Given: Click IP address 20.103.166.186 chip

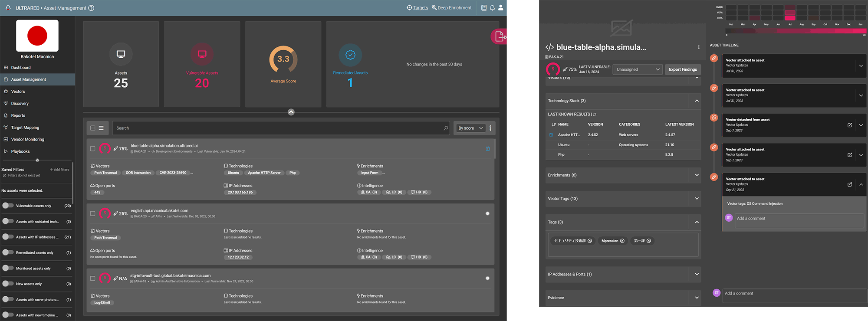Looking at the screenshot, I should (x=240, y=192).
